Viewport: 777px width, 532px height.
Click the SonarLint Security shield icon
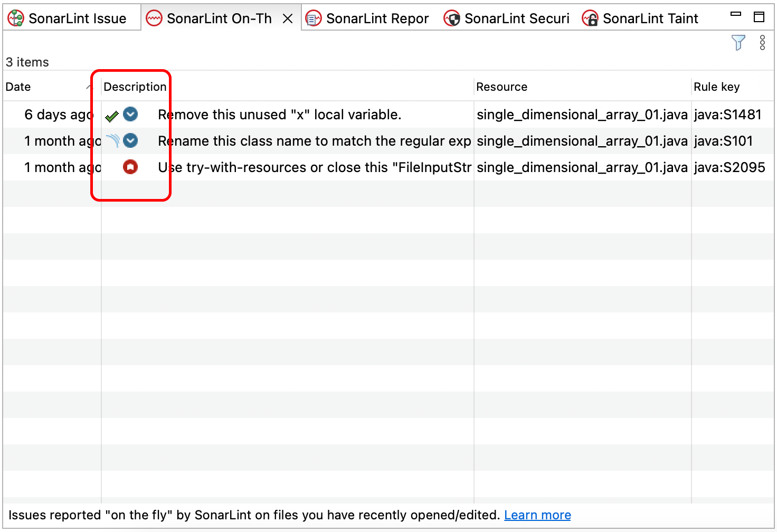coord(452,18)
